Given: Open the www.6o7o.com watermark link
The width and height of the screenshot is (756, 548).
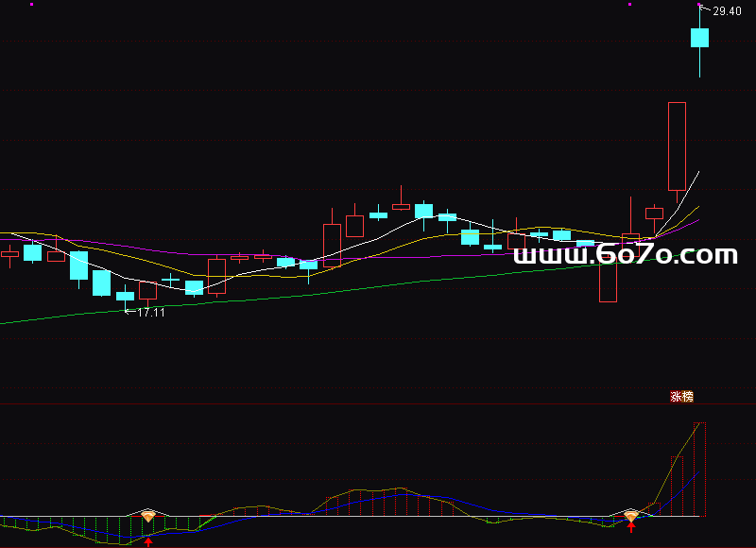Looking at the screenshot, I should click(x=626, y=255).
